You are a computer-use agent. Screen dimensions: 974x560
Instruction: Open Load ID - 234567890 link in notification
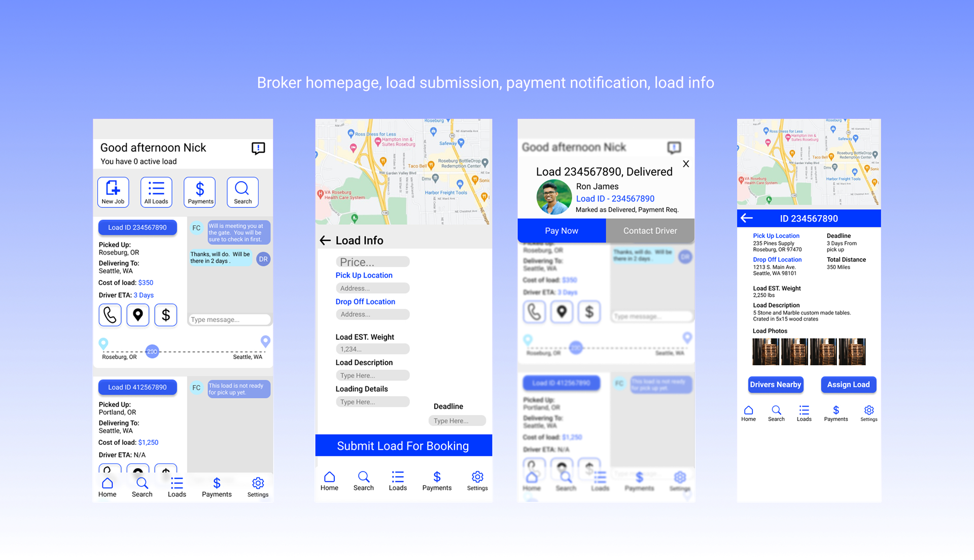point(615,199)
